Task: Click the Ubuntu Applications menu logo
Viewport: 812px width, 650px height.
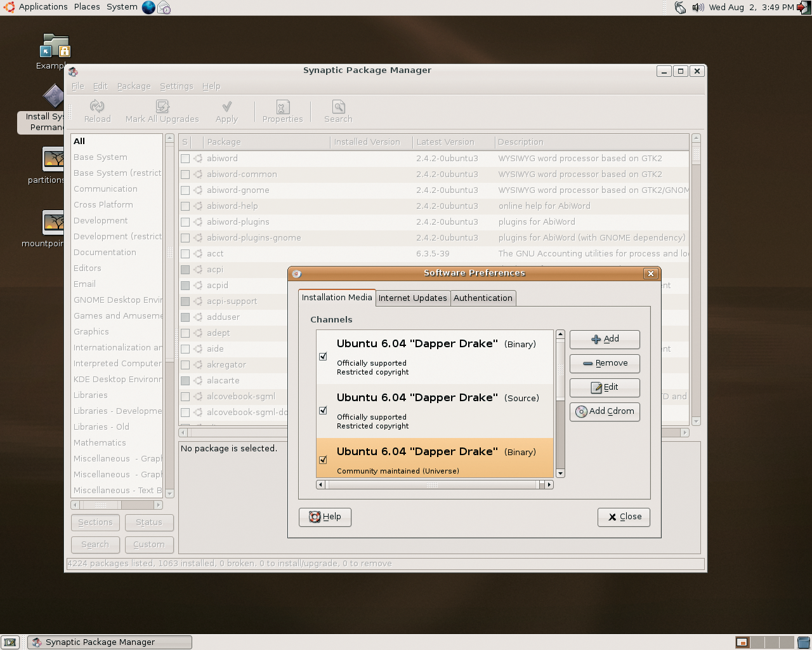Action: (x=9, y=7)
